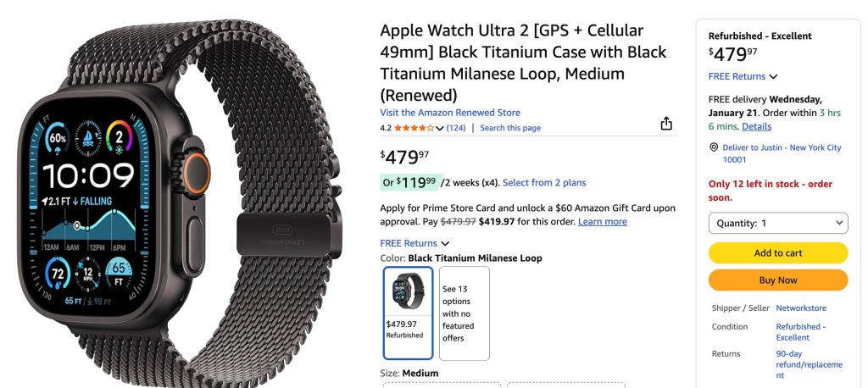Open the Quantity dropdown
Screen dimensions: 868x388
coord(777,223)
